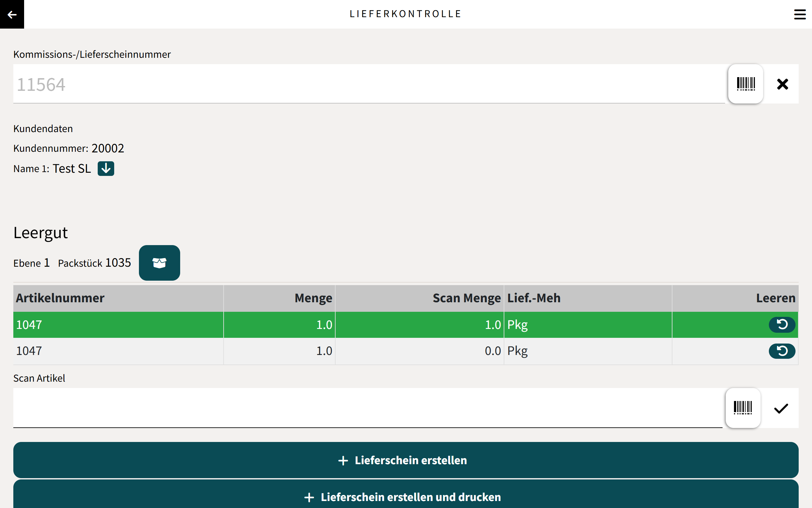Select the Test SL customer name

click(72, 168)
